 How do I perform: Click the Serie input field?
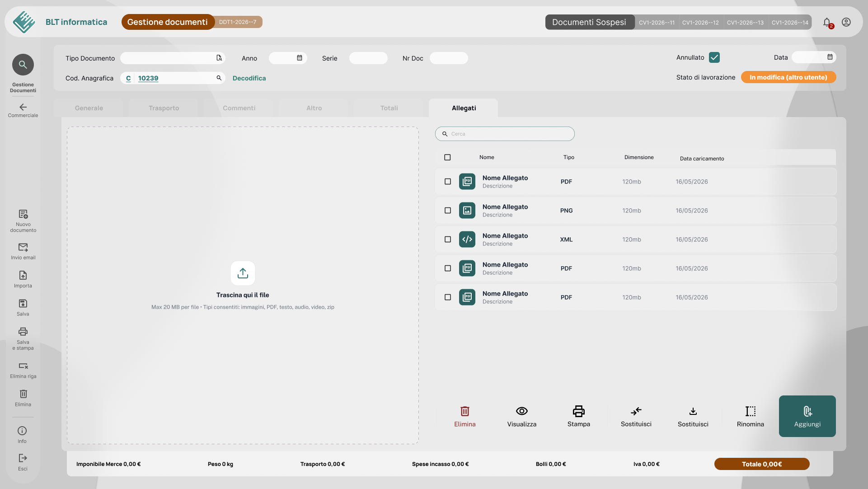368,58
